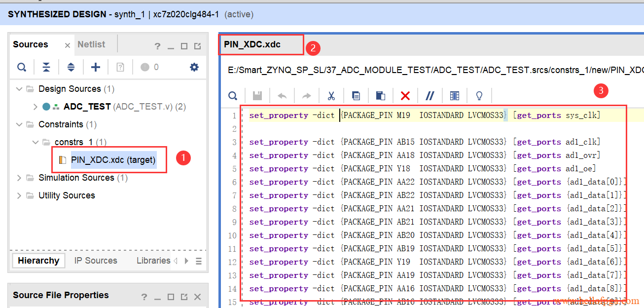This screenshot has width=644, height=308.
Task: Click the copy icon in editor toolbar
Action: tap(356, 96)
